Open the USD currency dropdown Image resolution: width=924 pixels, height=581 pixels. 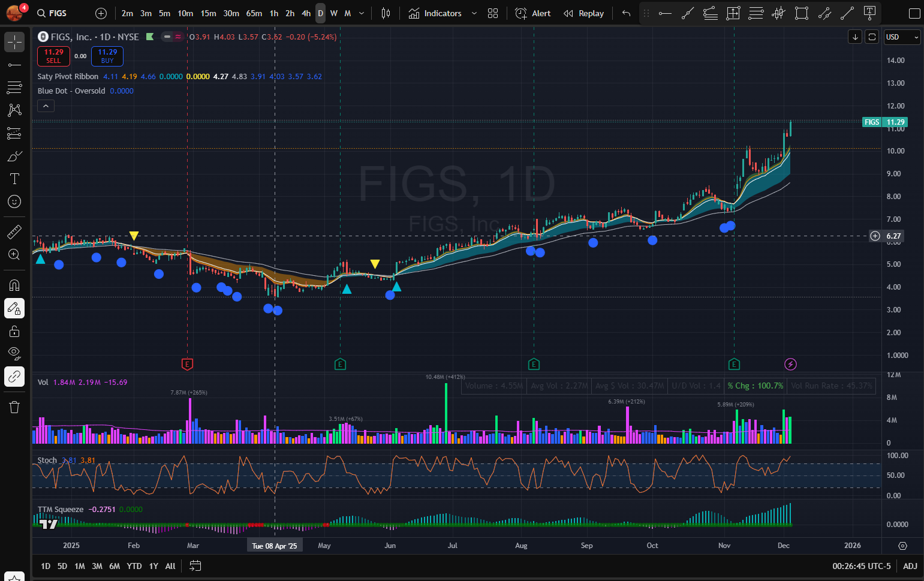[902, 37]
